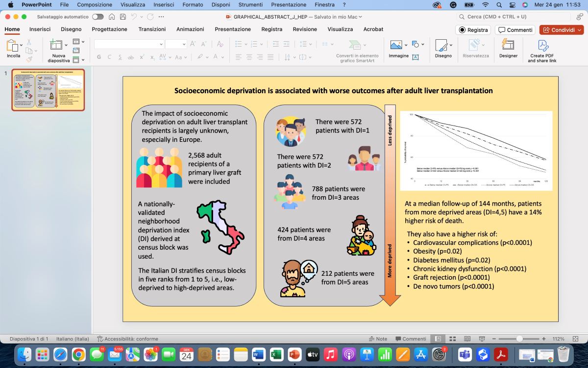The height and width of the screenshot is (368, 588).
Task: Click the Incolla paste icon
Action: tap(11, 46)
